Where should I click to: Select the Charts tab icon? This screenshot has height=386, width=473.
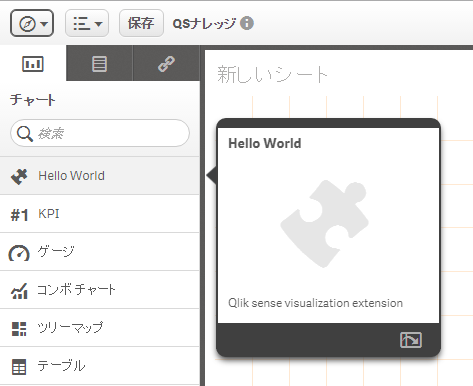coord(33,64)
